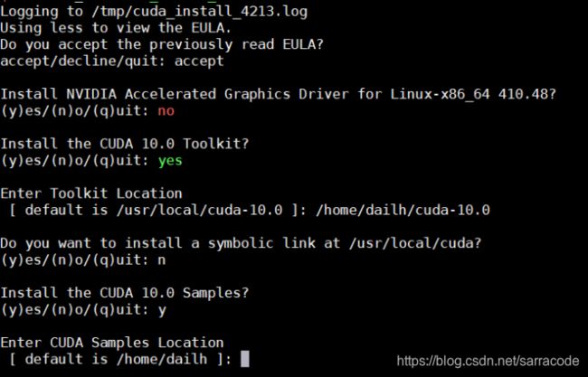Click the default /usr/local/cuda-10.0 path text

point(199,211)
